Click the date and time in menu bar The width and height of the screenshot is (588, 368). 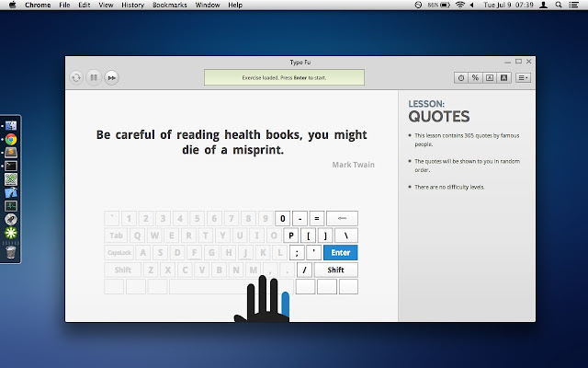click(508, 5)
